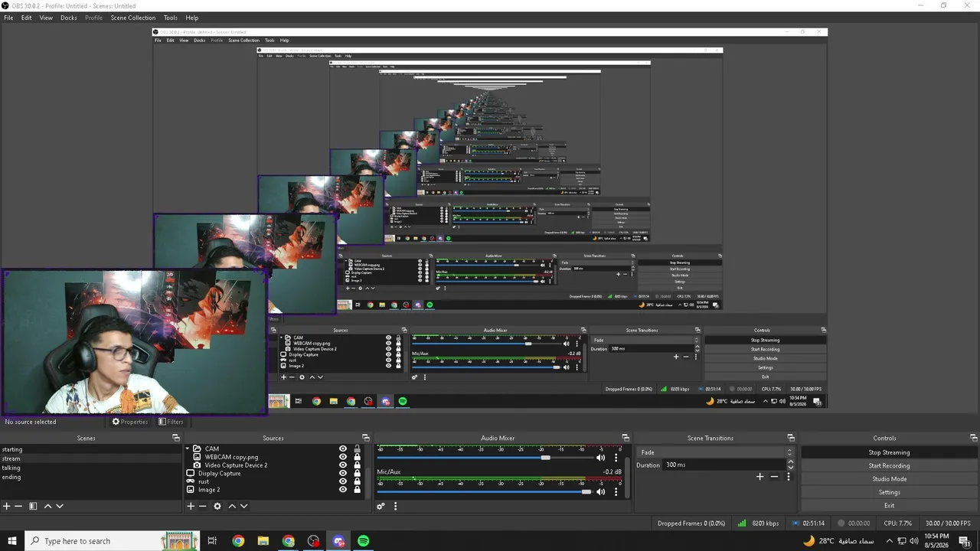Image resolution: width=980 pixels, height=551 pixels.
Task: Float the Audio Mixer dock with the pop-out icon
Action: pos(626,438)
